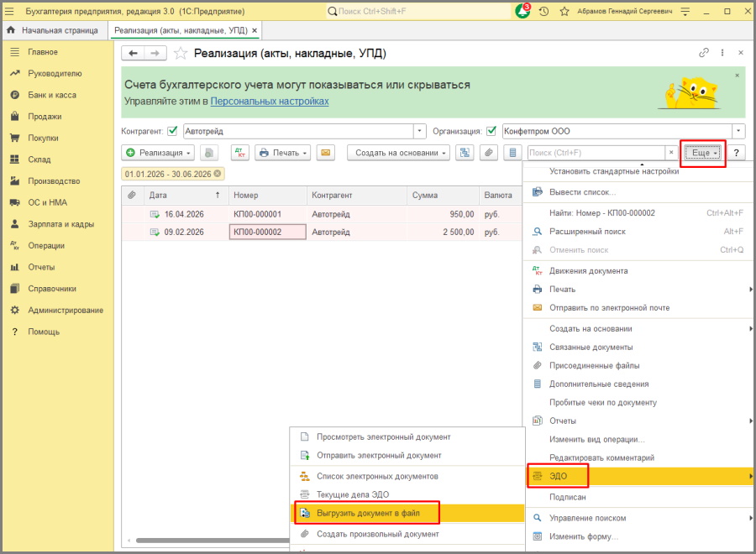Click the envelope send-by-email toolbar icon
The height and width of the screenshot is (554, 756).
(325, 153)
